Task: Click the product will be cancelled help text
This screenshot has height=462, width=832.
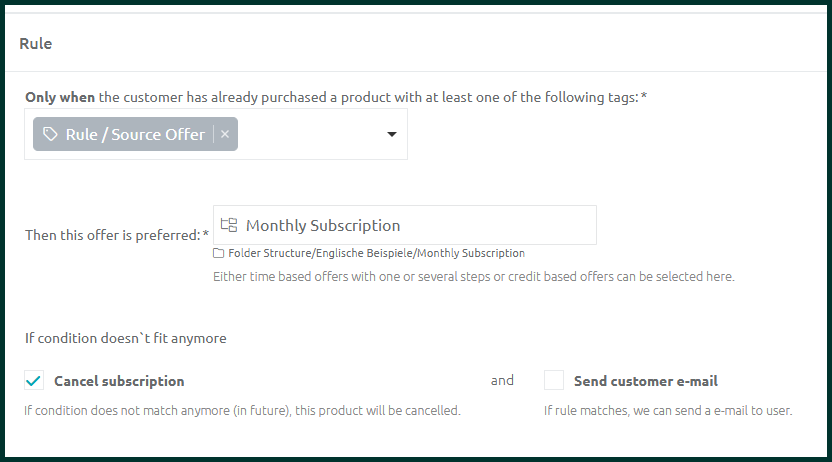Action: pos(242,411)
